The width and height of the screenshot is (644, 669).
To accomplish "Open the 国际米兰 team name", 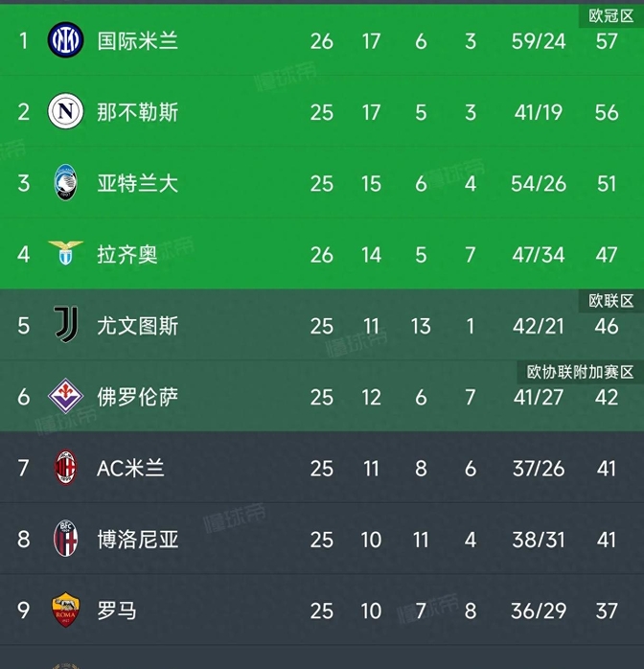I will click(137, 40).
